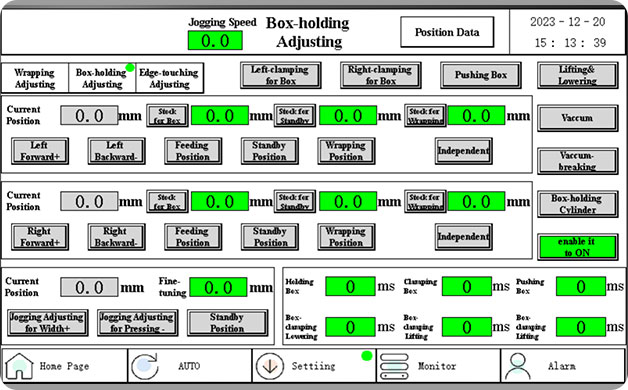Switch to the Edge-touching Adjusting tab
Image resolution: width=628 pixels, height=390 pixels.
[169, 78]
